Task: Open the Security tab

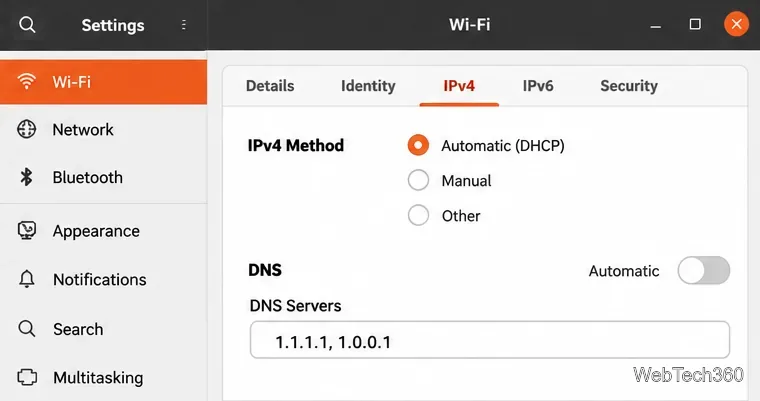Action: (629, 86)
